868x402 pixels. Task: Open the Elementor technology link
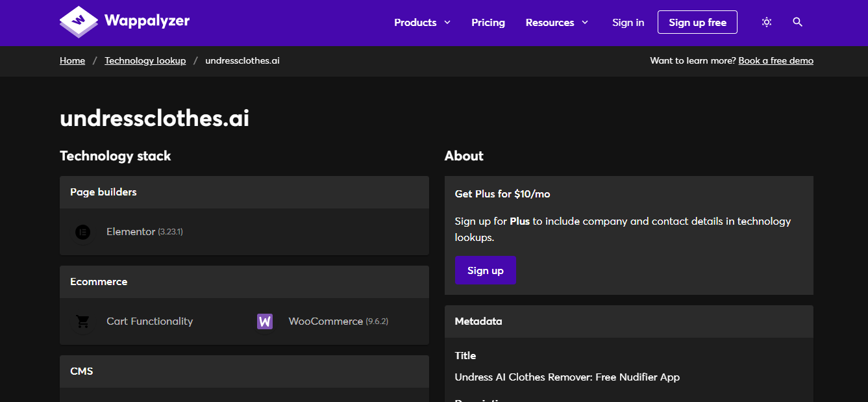(x=130, y=232)
